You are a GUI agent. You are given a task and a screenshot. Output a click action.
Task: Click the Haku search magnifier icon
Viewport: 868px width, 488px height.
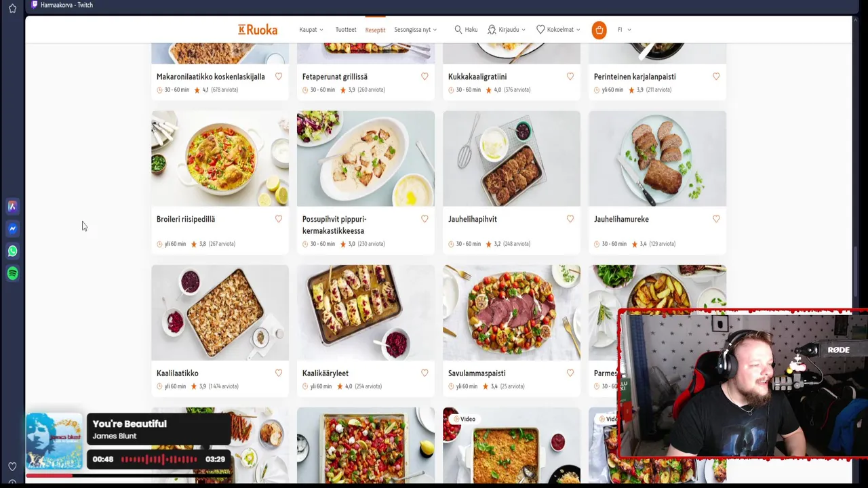(x=458, y=29)
